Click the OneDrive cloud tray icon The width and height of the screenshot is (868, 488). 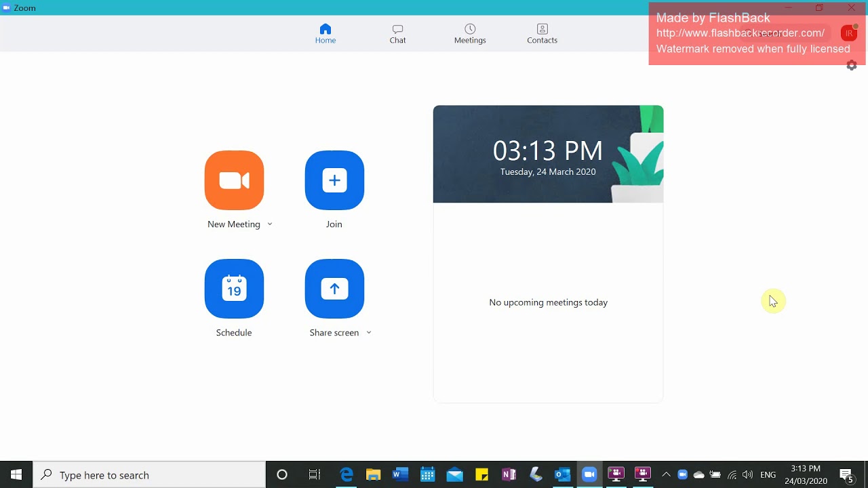point(699,475)
